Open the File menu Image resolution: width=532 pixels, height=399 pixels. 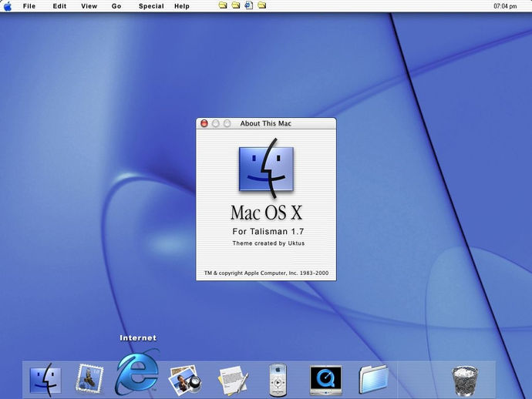(x=29, y=6)
